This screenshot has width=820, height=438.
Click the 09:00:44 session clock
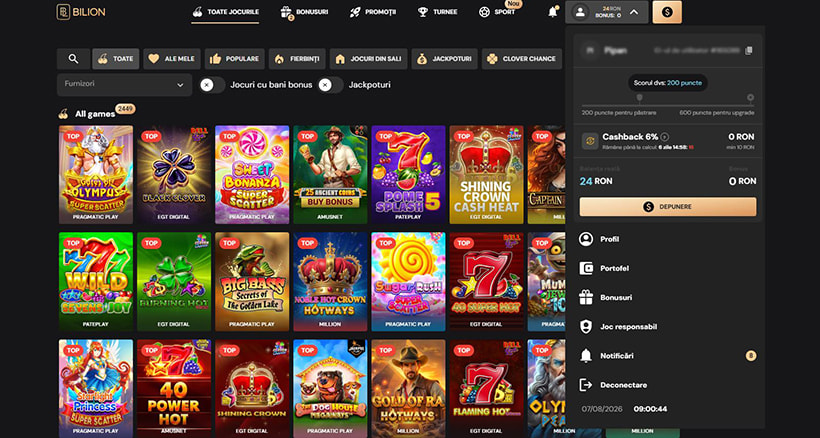[x=650, y=409]
